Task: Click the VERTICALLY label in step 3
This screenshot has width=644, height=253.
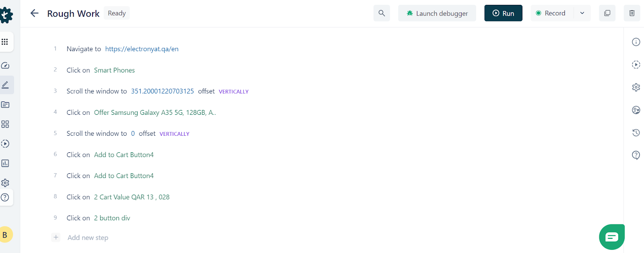Action: coord(233,91)
